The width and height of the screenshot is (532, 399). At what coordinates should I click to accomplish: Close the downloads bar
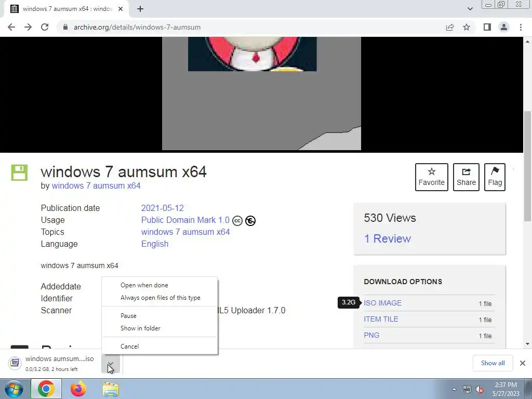(x=523, y=363)
